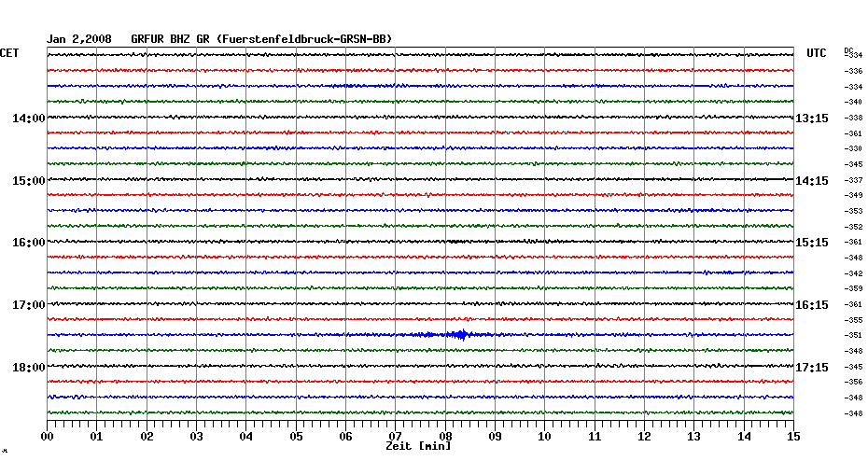
Task: Select the 17:00 CET row label
Action: click(29, 305)
